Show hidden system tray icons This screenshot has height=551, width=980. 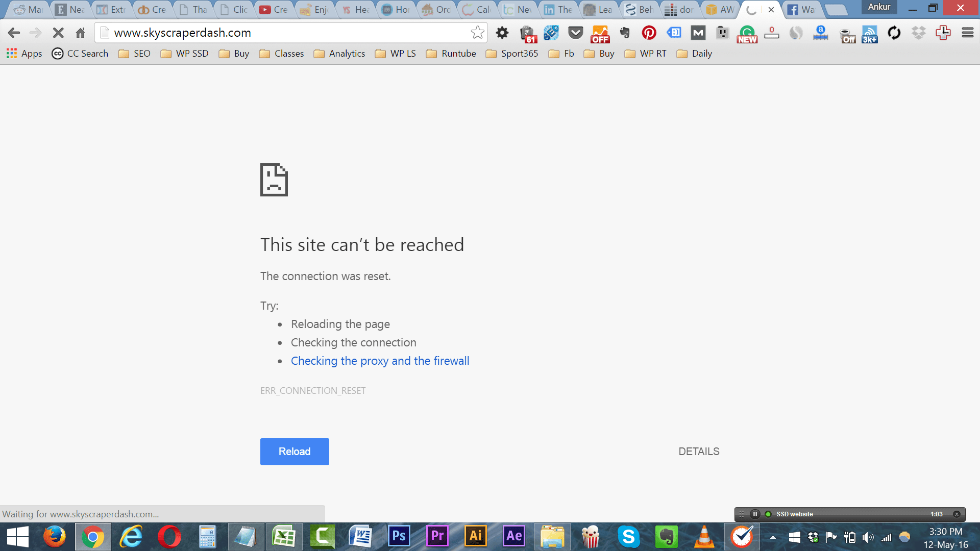[773, 537]
